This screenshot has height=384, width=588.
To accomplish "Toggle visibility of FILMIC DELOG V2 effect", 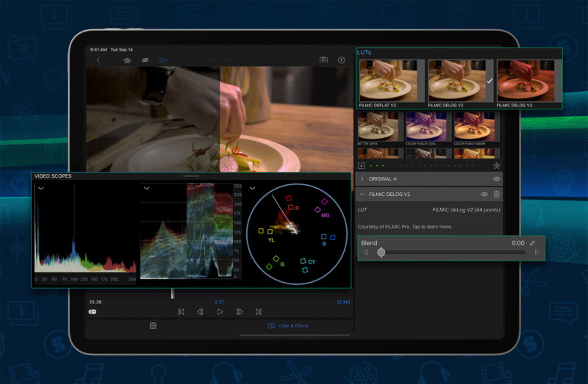I will [x=484, y=194].
